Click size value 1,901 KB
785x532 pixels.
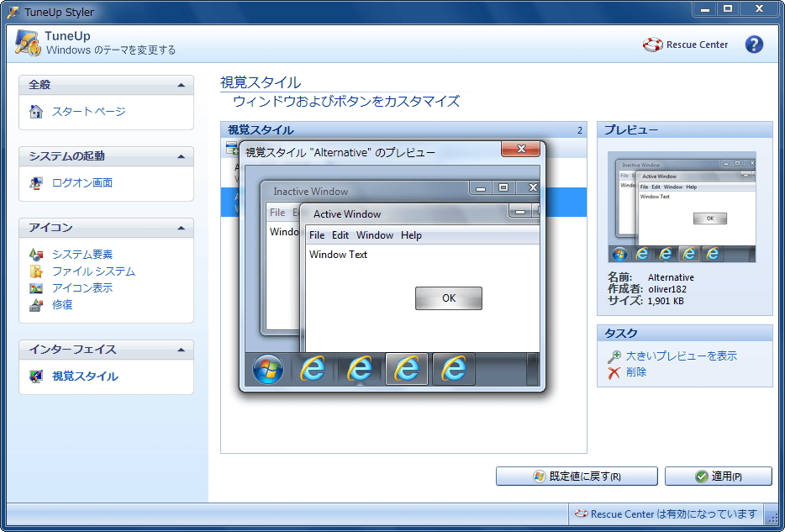pyautogui.click(x=666, y=301)
